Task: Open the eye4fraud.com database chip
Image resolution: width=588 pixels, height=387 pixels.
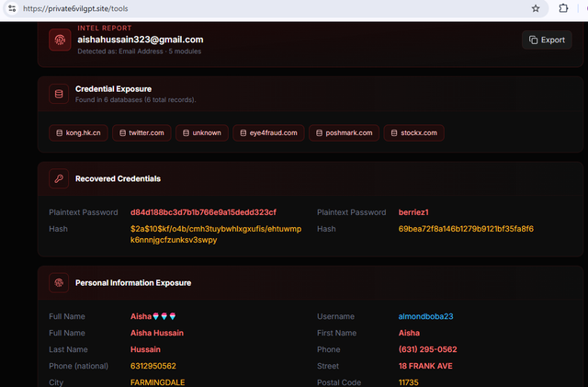Action: pyautogui.click(x=268, y=133)
